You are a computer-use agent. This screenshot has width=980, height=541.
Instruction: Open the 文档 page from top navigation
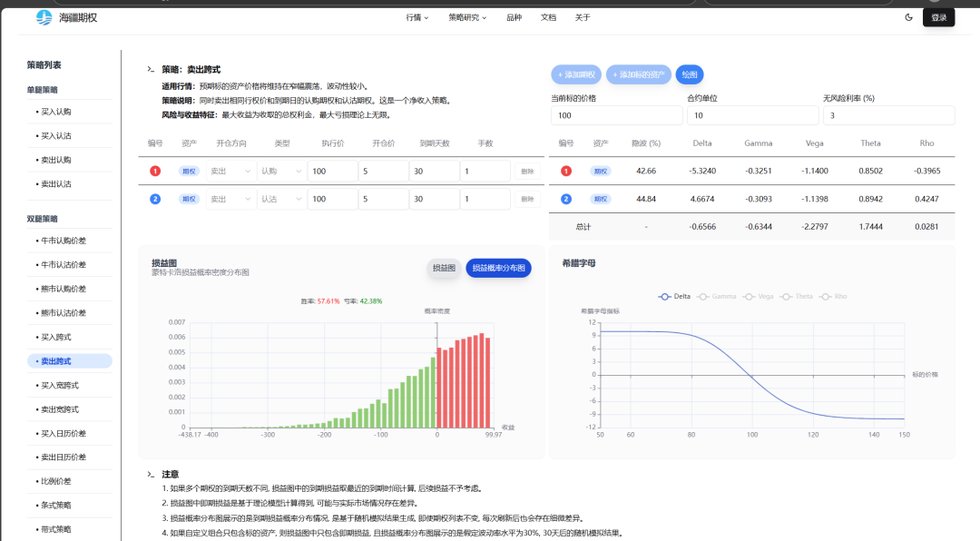coord(548,17)
